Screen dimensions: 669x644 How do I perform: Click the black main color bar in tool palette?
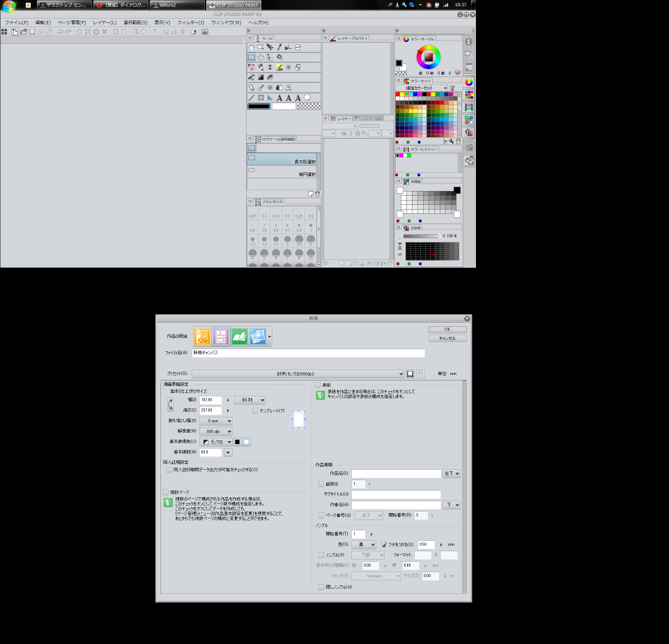point(259,106)
